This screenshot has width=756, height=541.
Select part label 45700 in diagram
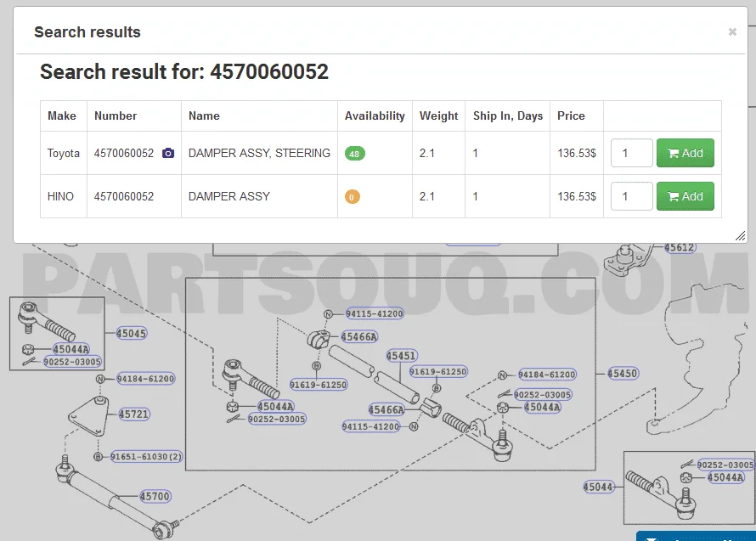pyautogui.click(x=155, y=496)
